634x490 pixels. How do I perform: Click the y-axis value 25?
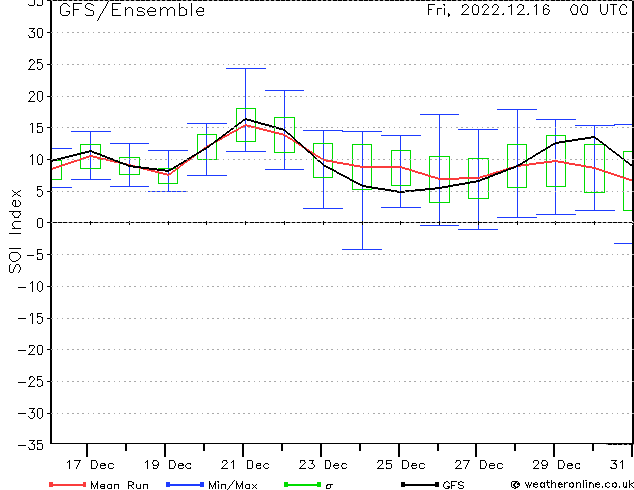click(x=35, y=65)
